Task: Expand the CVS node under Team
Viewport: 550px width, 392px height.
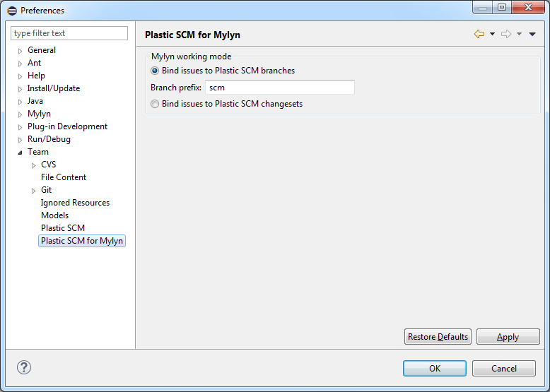Action: tap(33, 165)
